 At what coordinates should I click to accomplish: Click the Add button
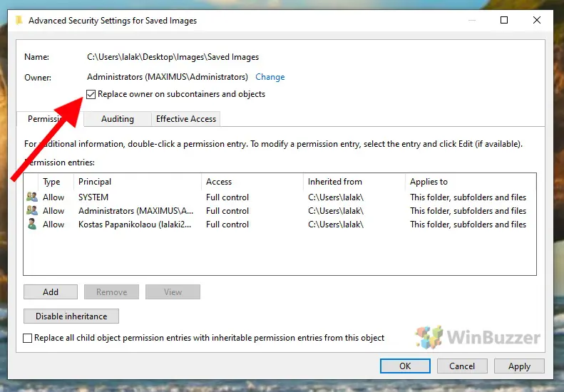click(x=51, y=292)
